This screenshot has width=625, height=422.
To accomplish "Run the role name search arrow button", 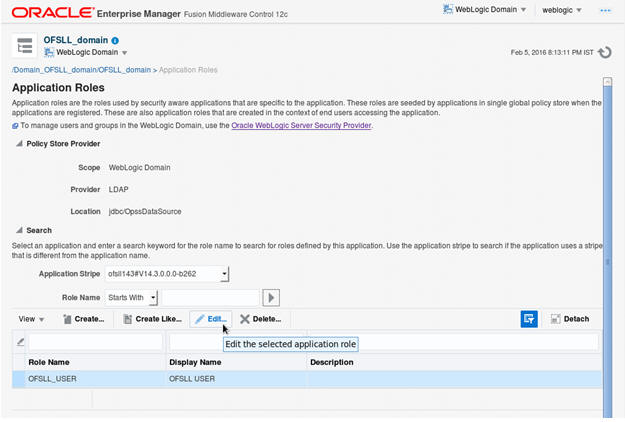I will click(271, 298).
